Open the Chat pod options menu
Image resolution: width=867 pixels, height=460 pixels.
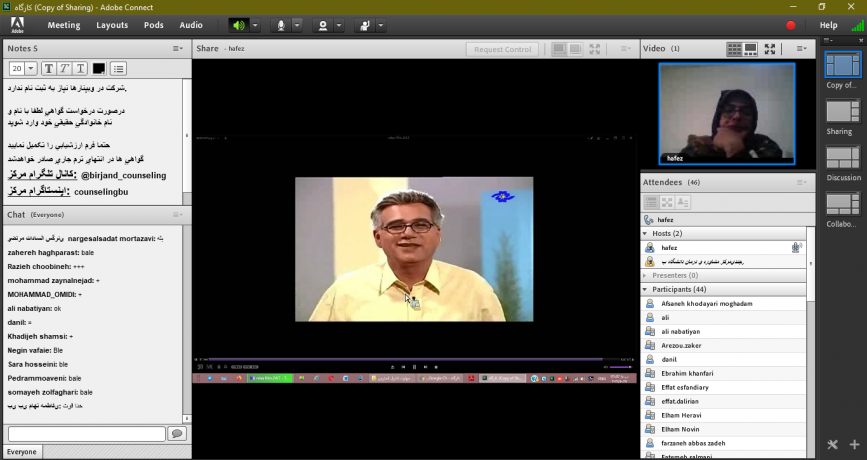click(x=177, y=215)
